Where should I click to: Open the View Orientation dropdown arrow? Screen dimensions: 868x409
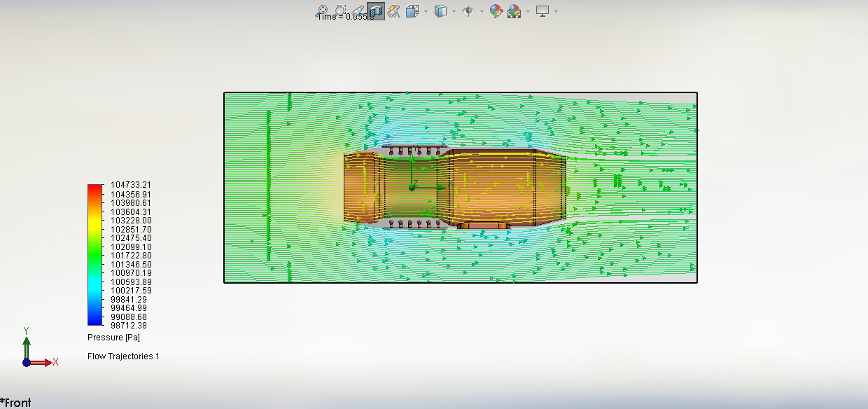pyautogui.click(x=425, y=11)
